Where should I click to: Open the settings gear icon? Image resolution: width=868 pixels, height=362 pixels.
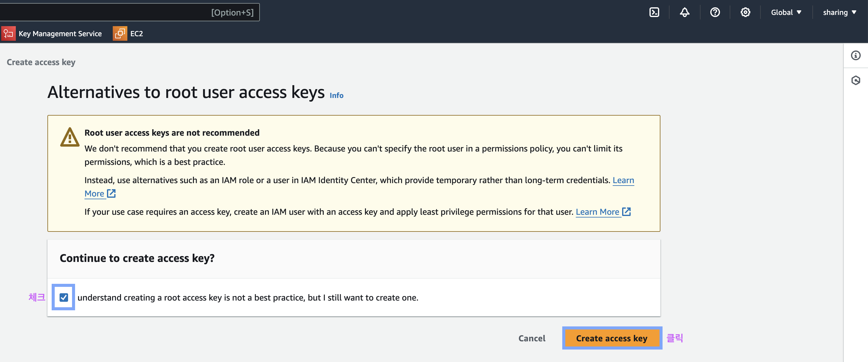click(745, 12)
